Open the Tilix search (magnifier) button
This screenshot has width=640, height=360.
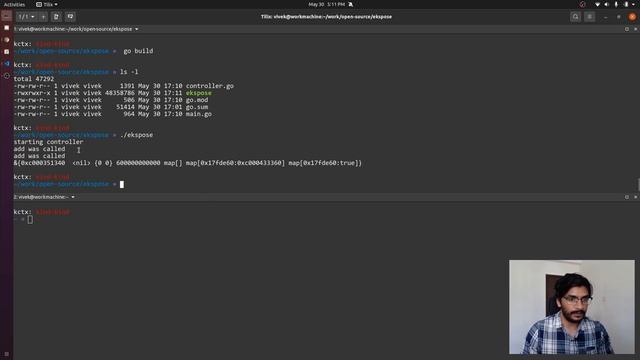pos(576,17)
